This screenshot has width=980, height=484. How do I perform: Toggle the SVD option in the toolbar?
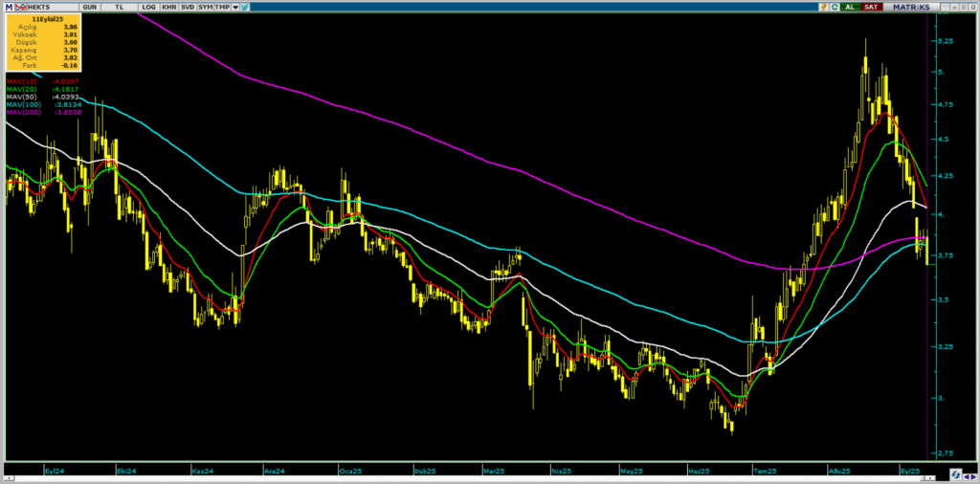point(188,7)
